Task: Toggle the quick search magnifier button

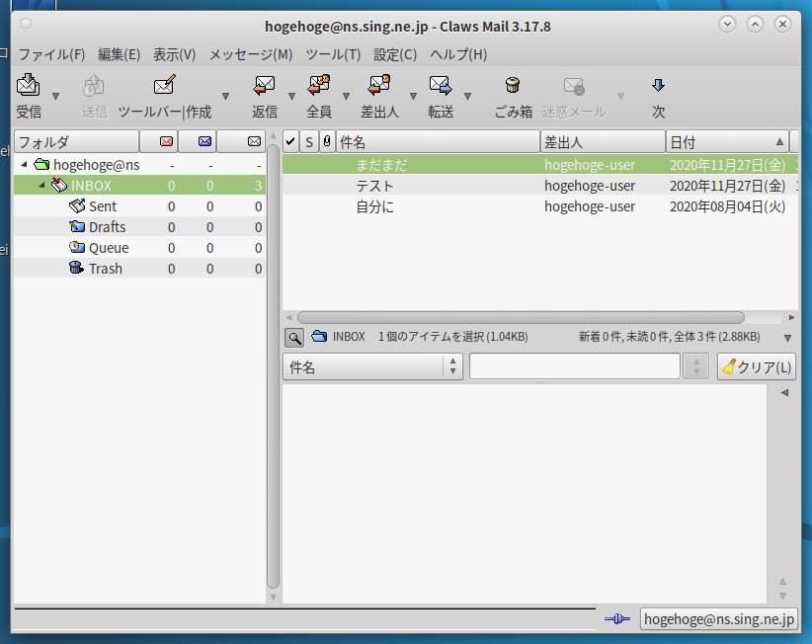Action: tap(294, 338)
